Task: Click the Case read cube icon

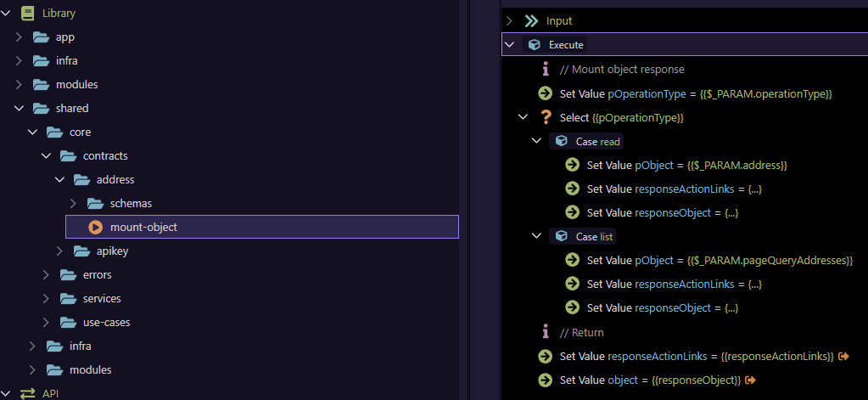Action: [561, 141]
